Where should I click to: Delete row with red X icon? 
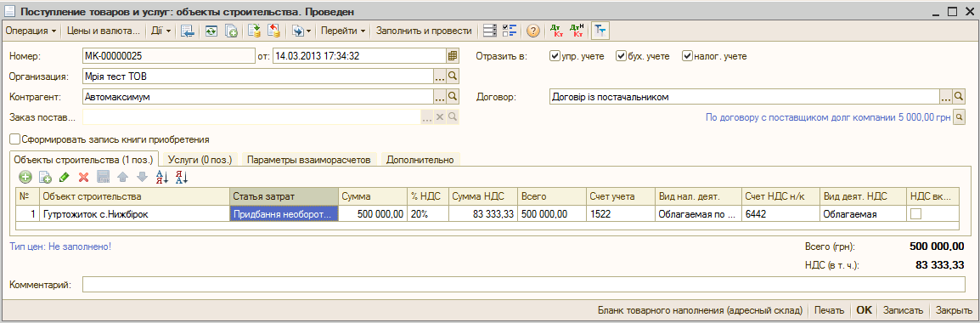point(84,177)
